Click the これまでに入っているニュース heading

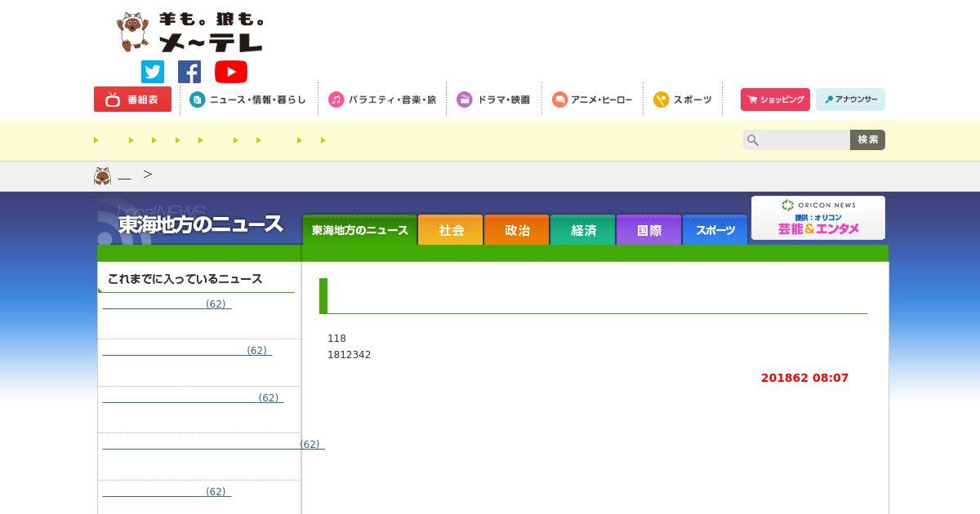click(x=185, y=279)
